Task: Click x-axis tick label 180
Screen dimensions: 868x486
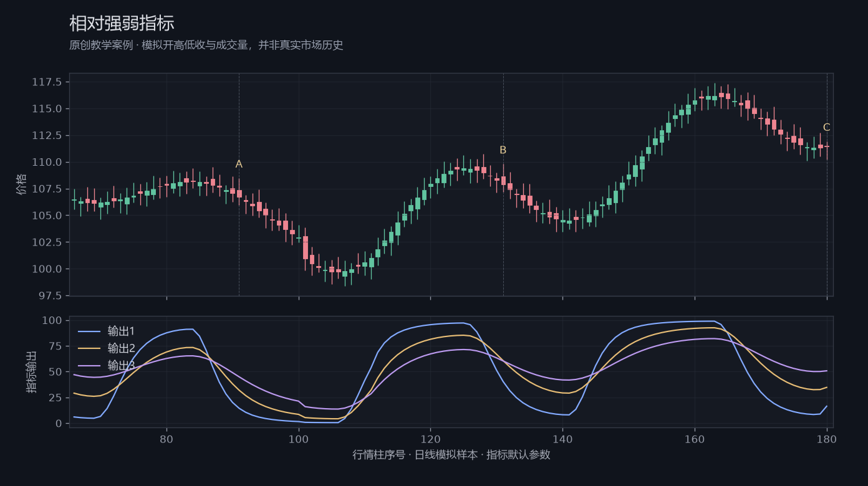Action: pyautogui.click(x=827, y=438)
